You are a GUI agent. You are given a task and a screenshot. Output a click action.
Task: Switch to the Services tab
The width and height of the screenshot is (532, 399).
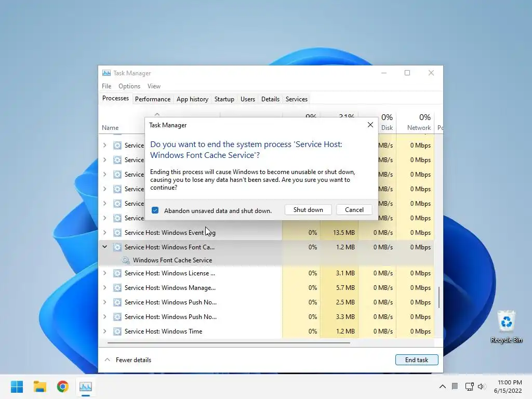[297, 99]
